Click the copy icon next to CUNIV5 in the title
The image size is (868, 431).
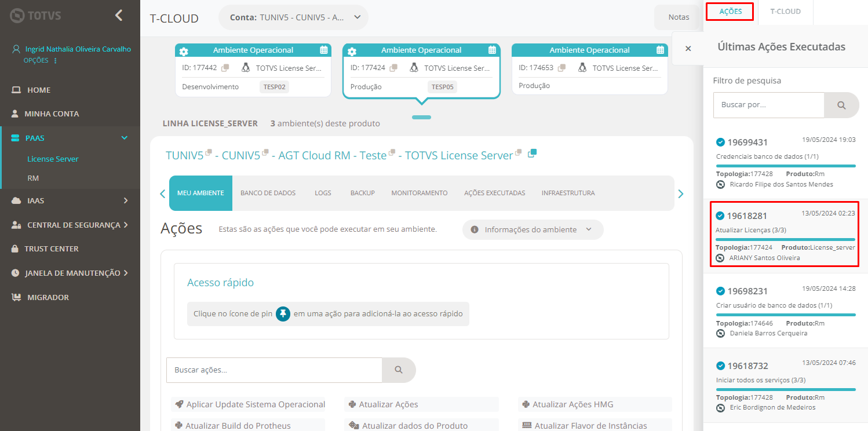point(265,152)
